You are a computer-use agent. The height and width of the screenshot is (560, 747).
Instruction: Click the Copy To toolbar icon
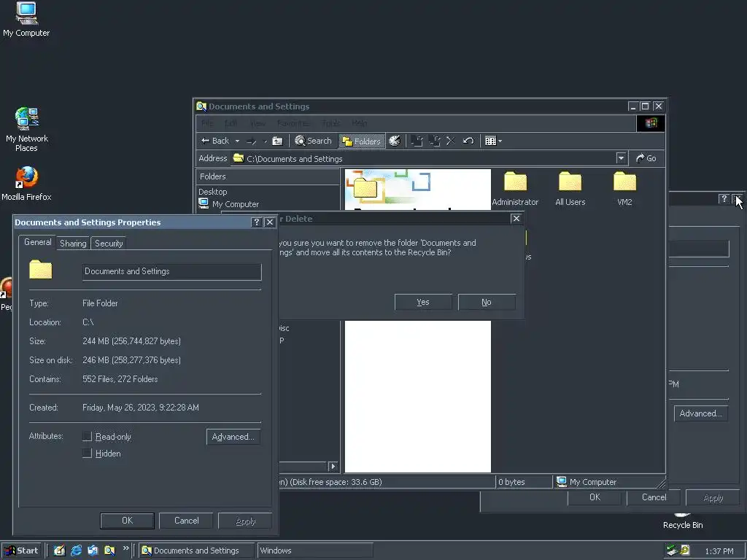(434, 141)
